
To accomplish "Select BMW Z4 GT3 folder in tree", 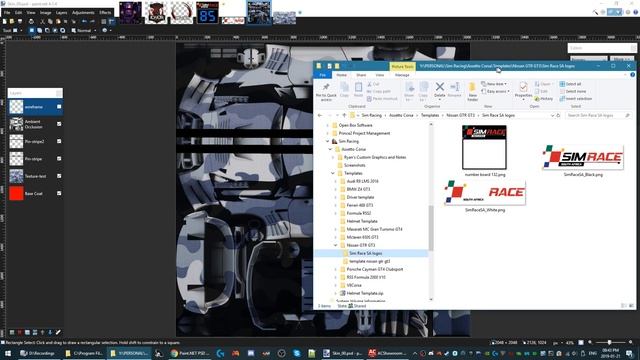I will [x=358, y=189].
